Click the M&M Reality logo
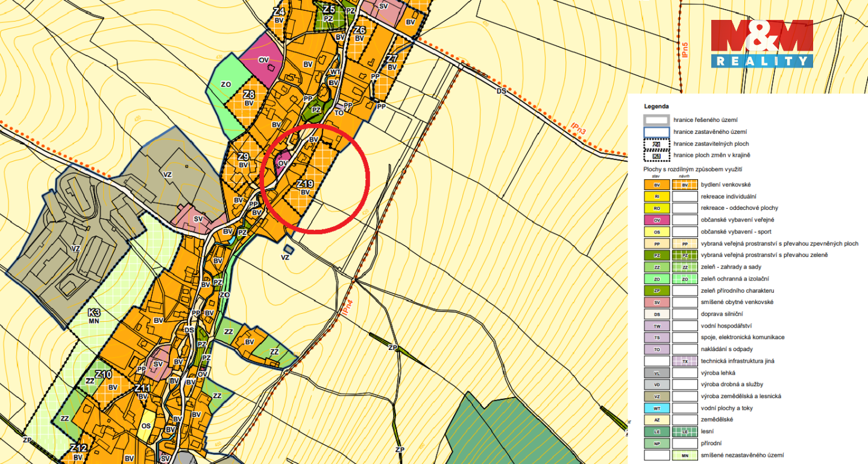This screenshot has height=464, width=868. (x=762, y=43)
